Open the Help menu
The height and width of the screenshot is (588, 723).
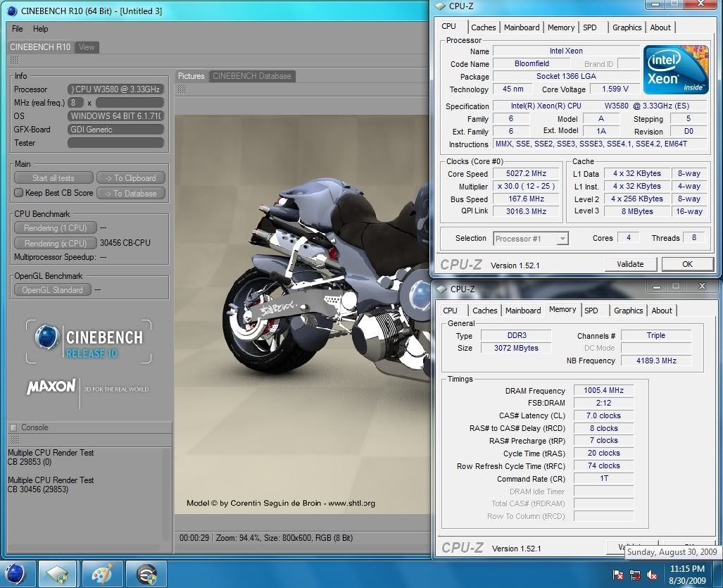pyautogui.click(x=41, y=29)
